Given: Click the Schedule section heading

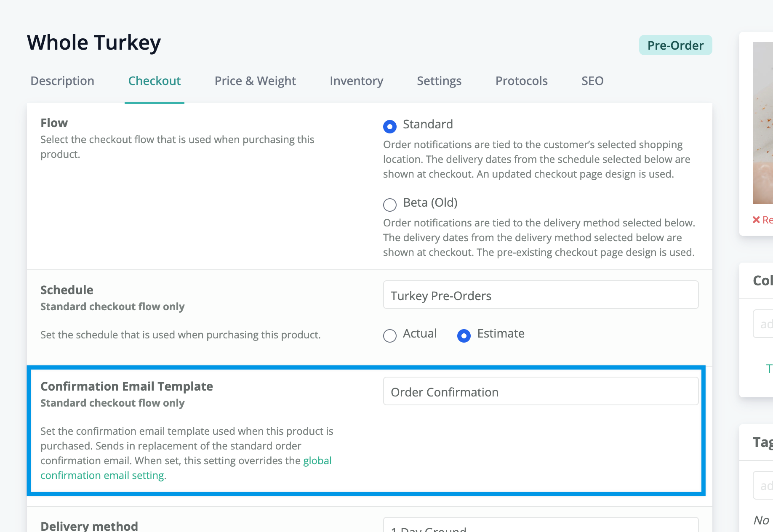Looking at the screenshot, I should coord(67,290).
